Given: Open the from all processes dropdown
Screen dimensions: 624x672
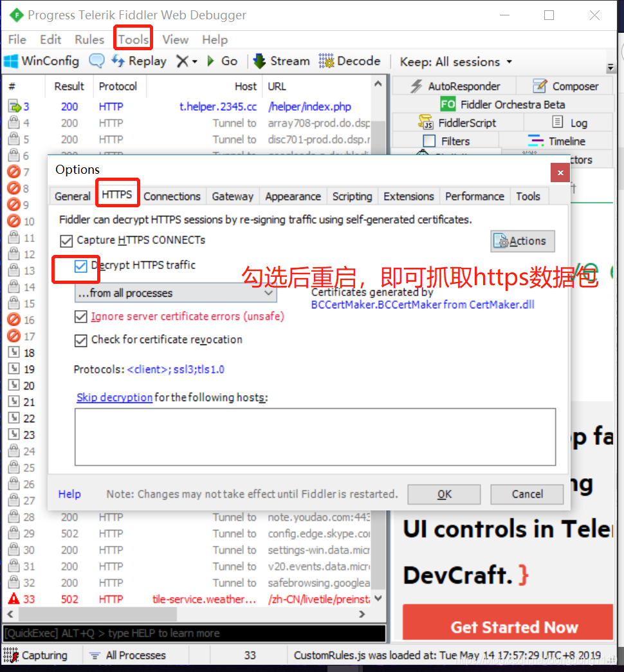Looking at the screenshot, I should pos(176,293).
